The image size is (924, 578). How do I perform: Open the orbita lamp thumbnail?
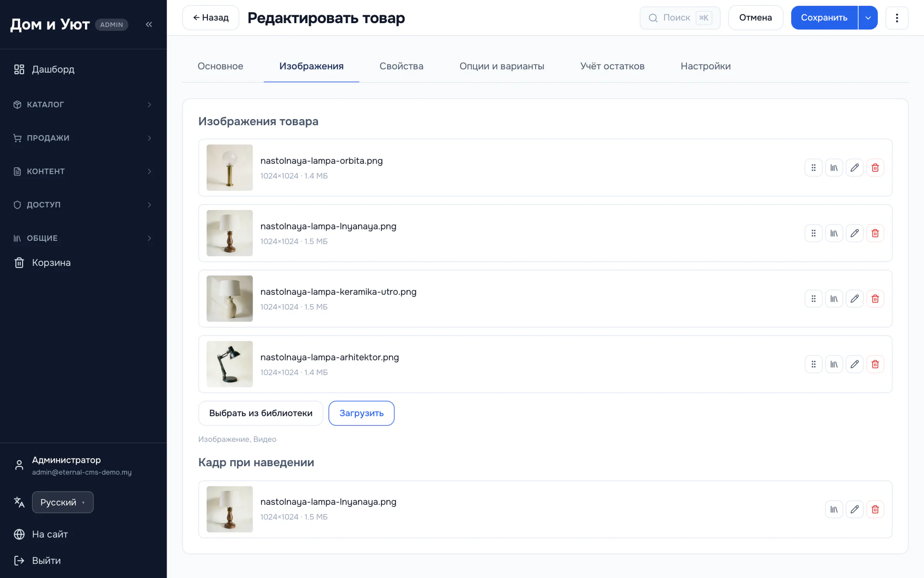(229, 168)
